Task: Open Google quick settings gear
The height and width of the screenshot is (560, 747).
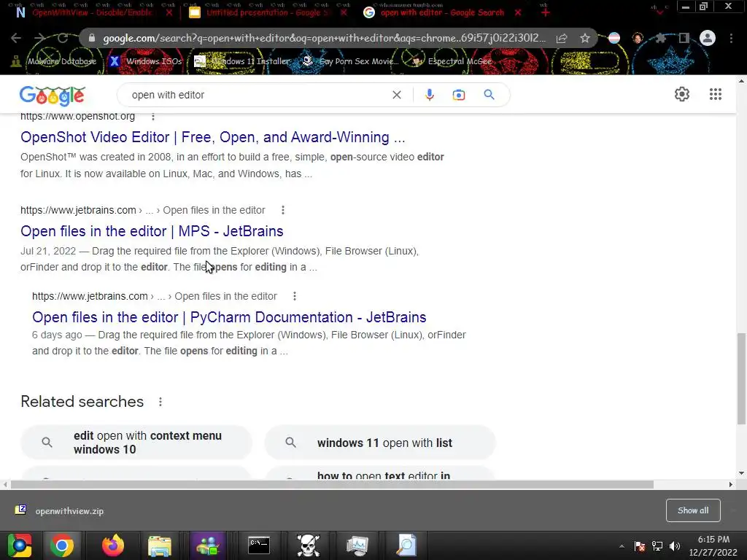Action: tap(682, 94)
